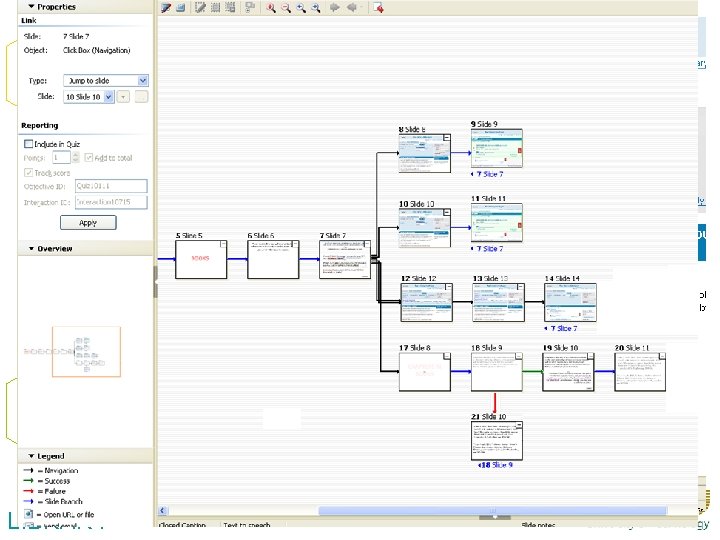This screenshot has width=720, height=540.
Task: Click the last blue magnifier icon
Action: (315, 7)
